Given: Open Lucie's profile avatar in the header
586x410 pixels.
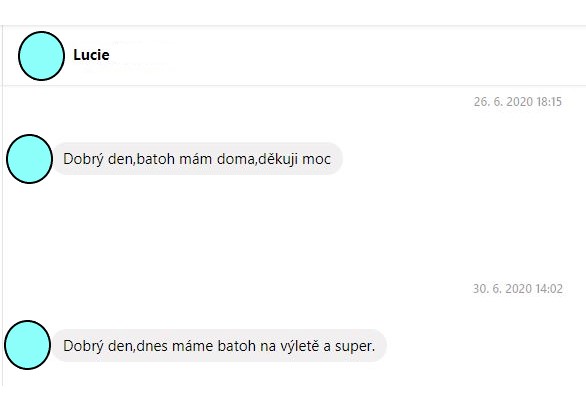Looking at the screenshot, I should 41,56.
